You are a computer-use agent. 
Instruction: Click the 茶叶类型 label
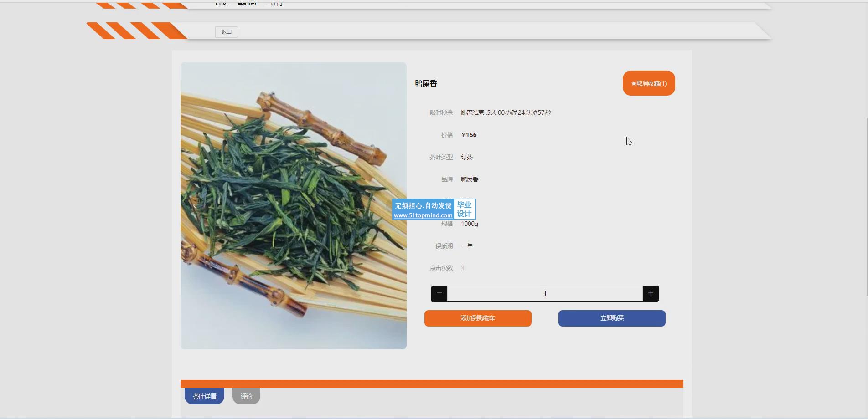(441, 157)
